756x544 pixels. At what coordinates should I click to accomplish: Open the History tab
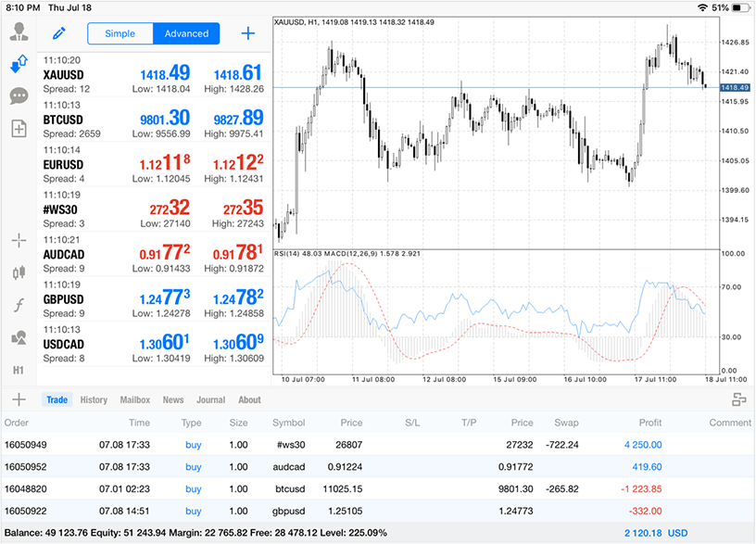click(94, 399)
